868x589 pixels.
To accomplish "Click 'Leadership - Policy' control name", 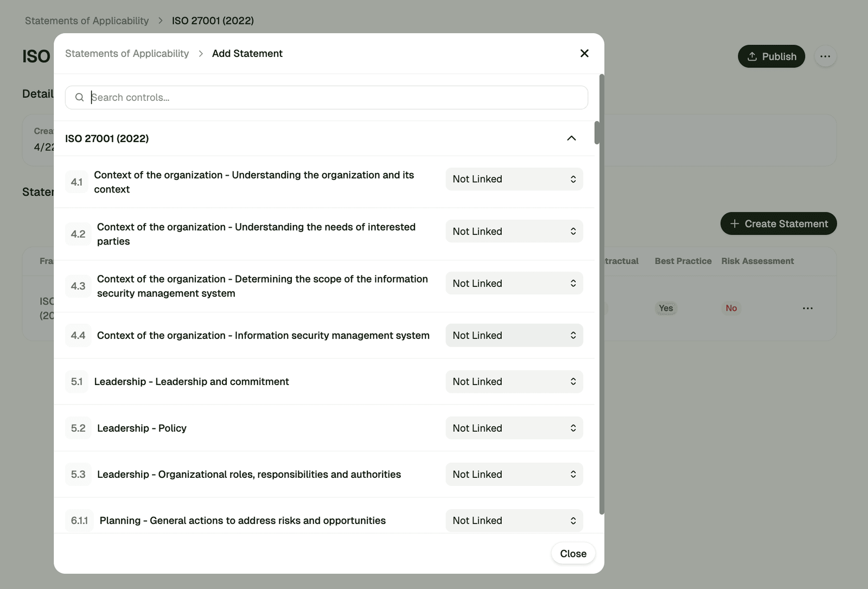I will 142,428.
